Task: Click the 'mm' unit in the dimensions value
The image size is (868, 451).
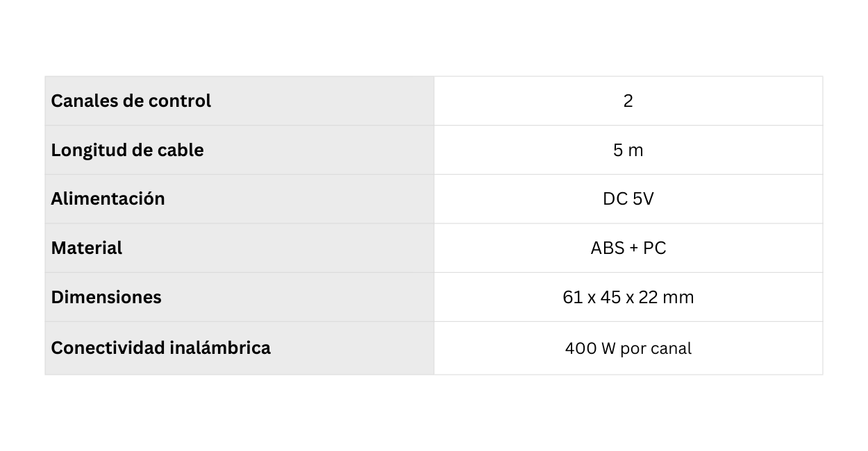Action: (x=678, y=298)
